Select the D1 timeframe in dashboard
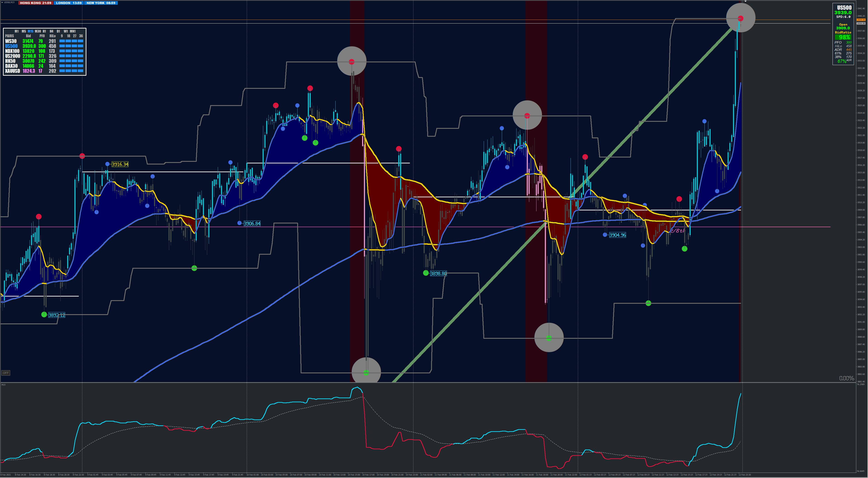Screen dimensions: 868x478 pyautogui.click(x=58, y=31)
